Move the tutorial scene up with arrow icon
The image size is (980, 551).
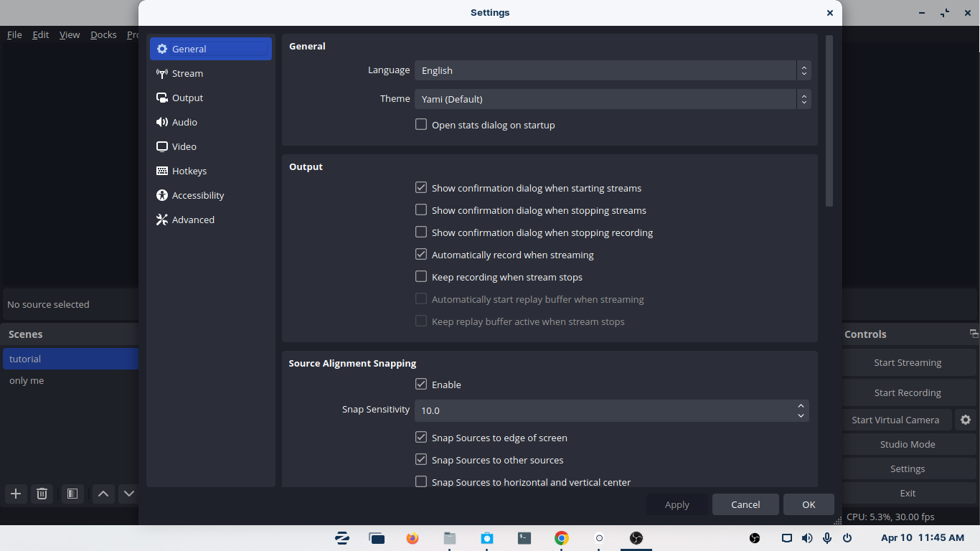(103, 494)
